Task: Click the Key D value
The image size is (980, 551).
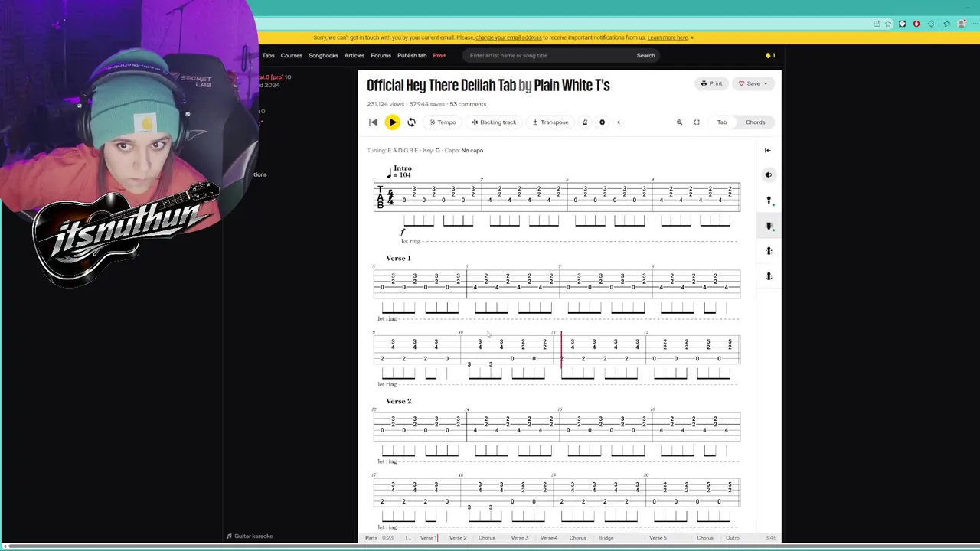Action: click(438, 150)
